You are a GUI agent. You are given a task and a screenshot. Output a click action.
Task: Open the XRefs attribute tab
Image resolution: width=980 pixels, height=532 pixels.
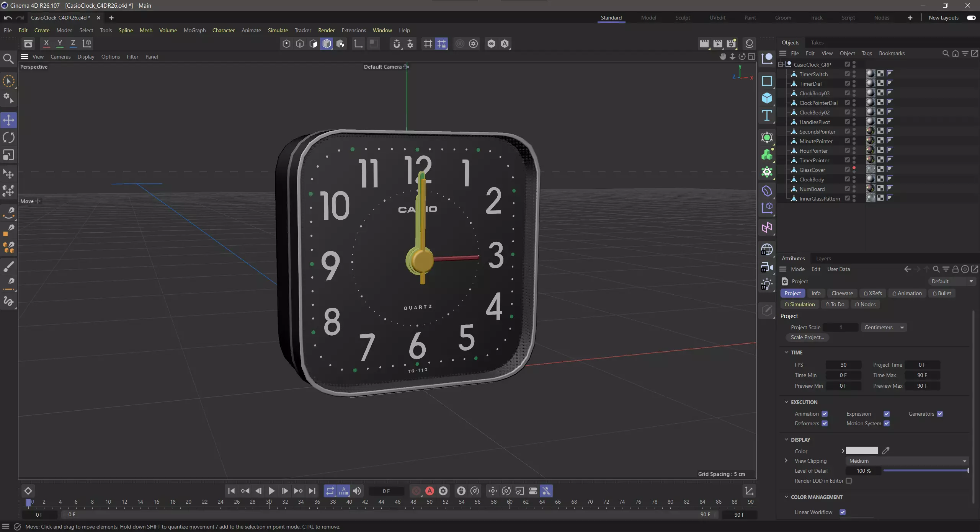(x=873, y=294)
